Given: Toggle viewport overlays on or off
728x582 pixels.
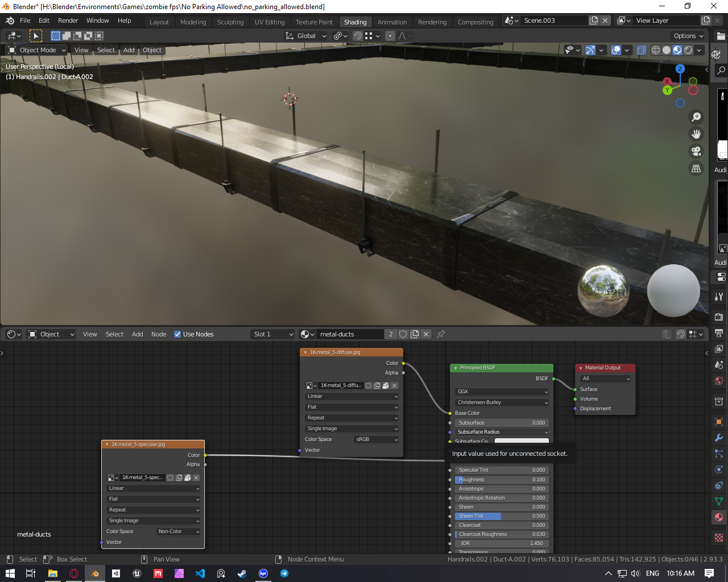Looking at the screenshot, I should [616, 50].
